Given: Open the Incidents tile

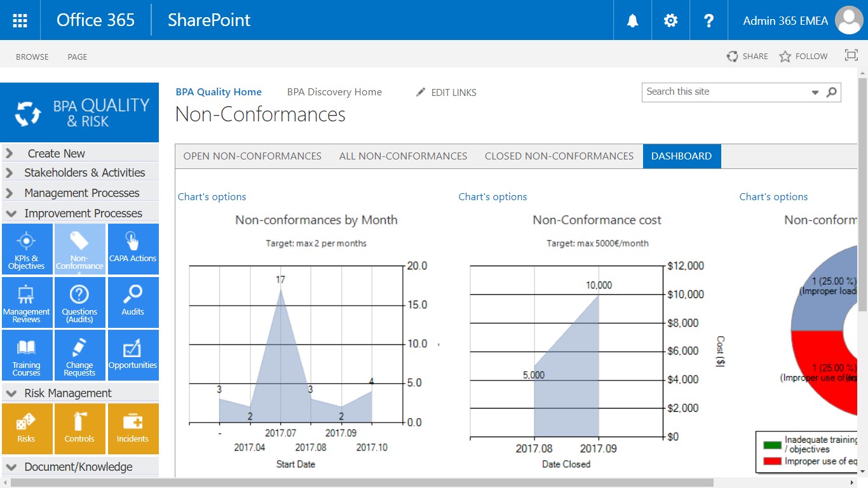Looking at the screenshot, I should pyautogui.click(x=133, y=428).
